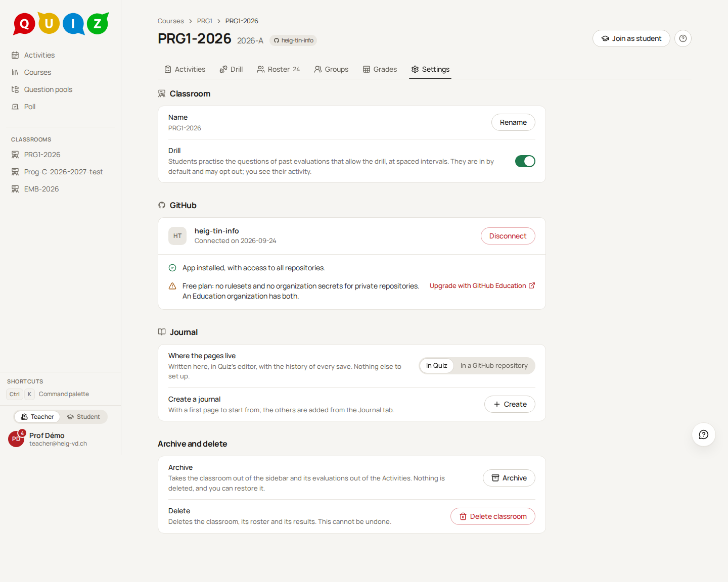Screen dimensions: 728x582
Task: Toggle the Drill switch off
Action: (525, 161)
